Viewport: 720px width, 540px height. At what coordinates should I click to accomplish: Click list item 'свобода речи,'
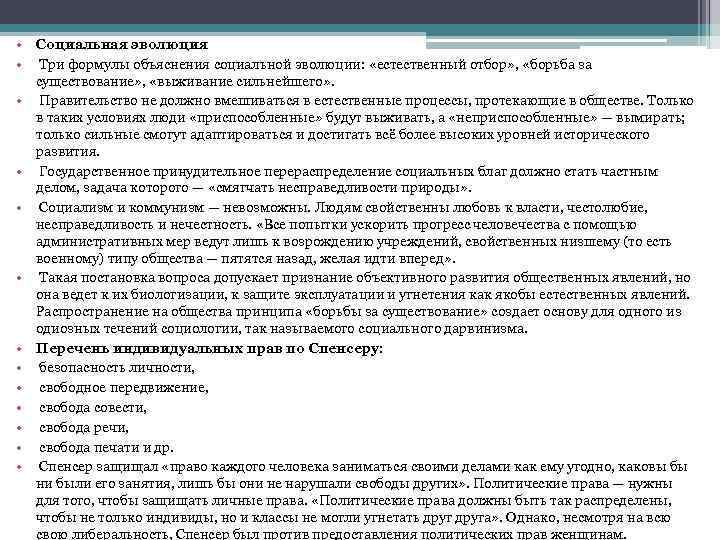click(84, 427)
